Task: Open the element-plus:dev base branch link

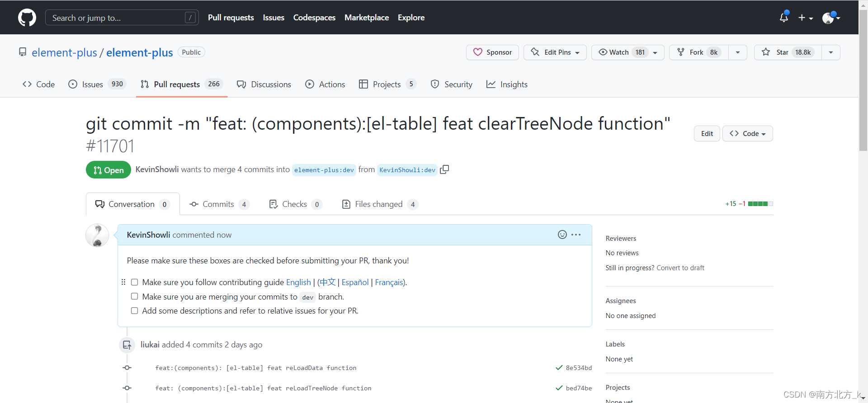Action: pyautogui.click(x=324, y=170)
